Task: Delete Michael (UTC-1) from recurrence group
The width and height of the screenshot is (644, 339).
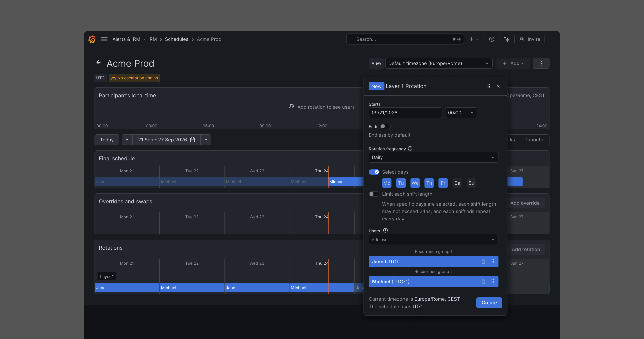Action: click(x=483, y=282)
